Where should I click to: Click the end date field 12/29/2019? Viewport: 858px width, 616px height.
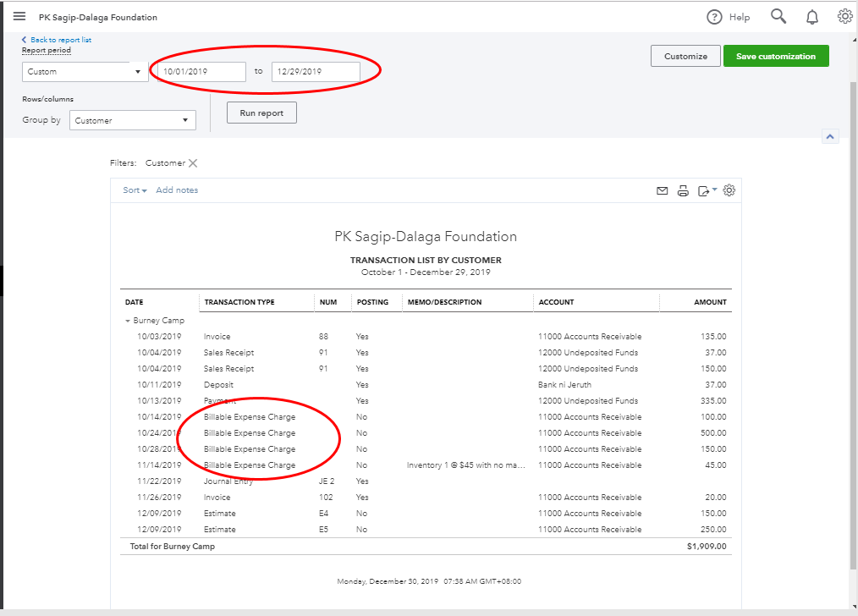(316, 72)
